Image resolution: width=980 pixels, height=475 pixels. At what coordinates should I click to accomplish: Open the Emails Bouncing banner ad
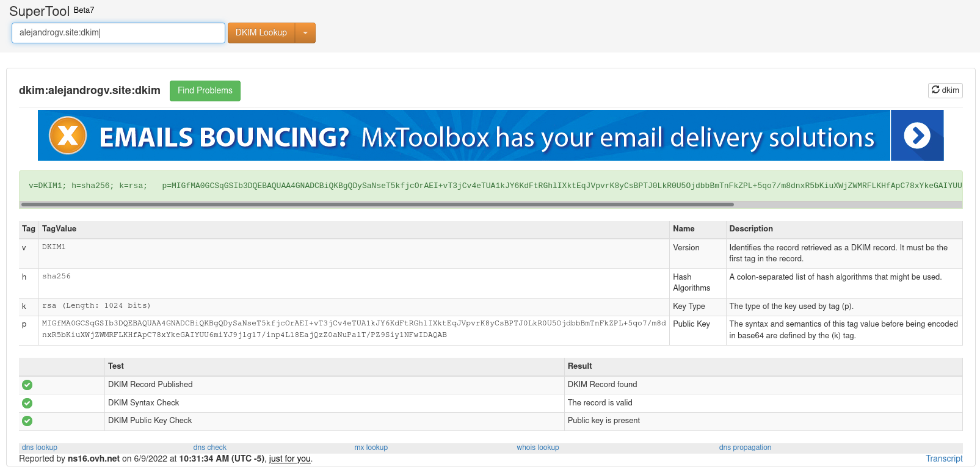pyautogui.click(x=490, y=136)
